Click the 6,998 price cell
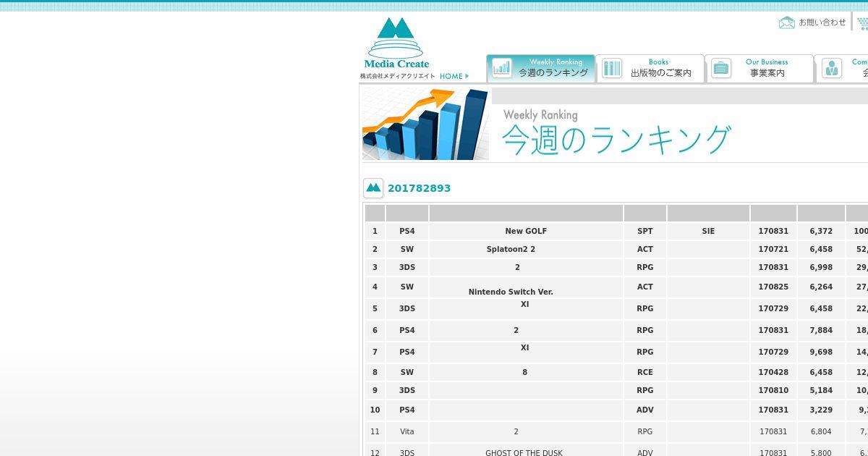868x456 pixels. 821,267
